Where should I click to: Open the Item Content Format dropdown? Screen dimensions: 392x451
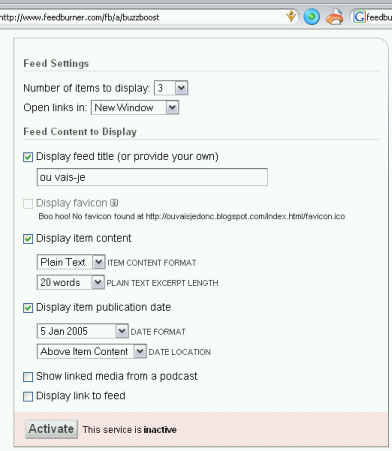pos(71,262)
